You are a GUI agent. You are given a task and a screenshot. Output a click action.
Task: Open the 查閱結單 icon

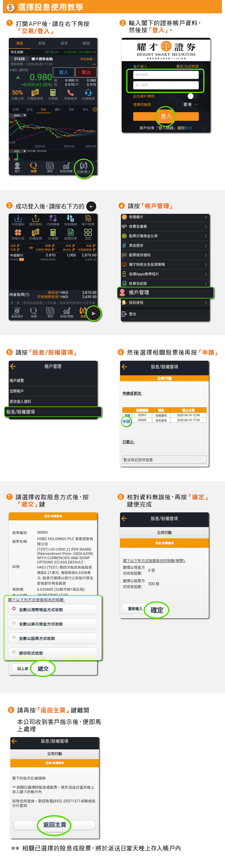pyautogui.click(x=70, y=235)
